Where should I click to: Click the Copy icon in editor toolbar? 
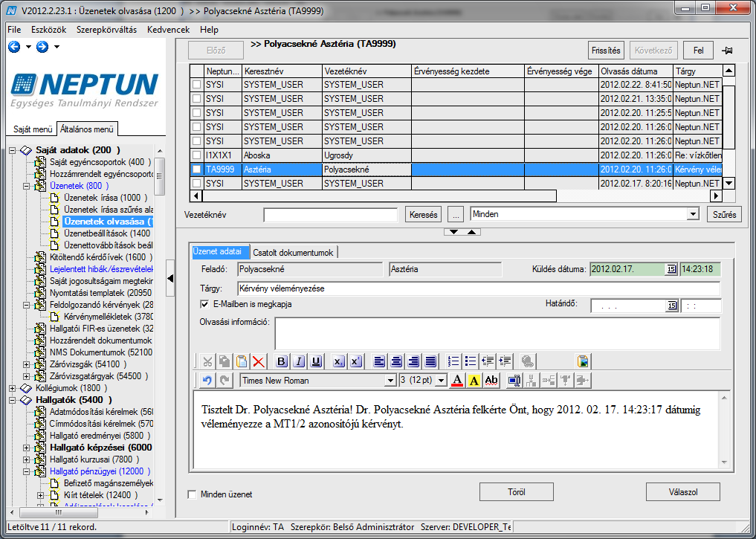click(224, 361)
